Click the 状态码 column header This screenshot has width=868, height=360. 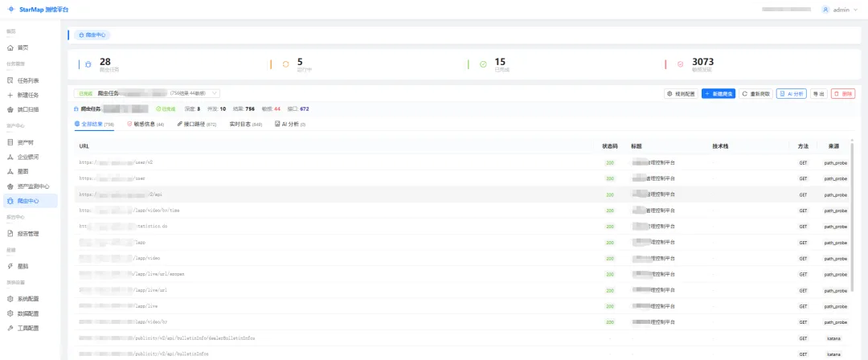click(609, 146)
